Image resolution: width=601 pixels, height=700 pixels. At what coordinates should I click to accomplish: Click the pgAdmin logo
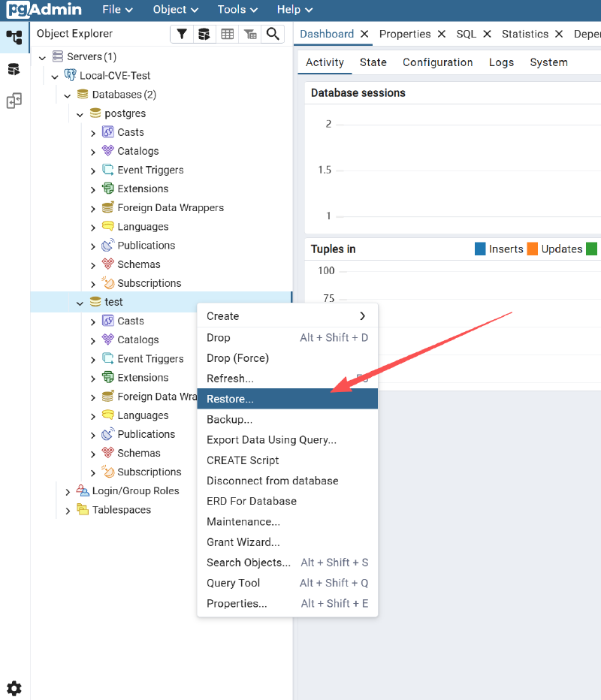click(x=44, y=9)
